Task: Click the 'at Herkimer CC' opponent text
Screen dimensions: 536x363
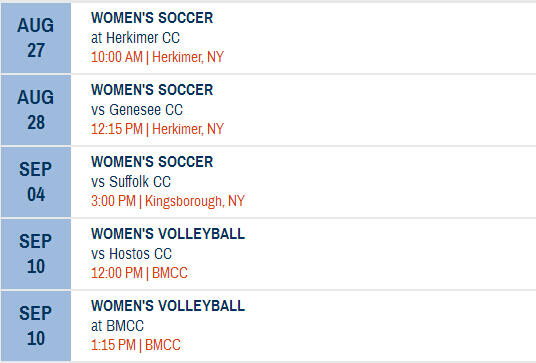Action: tap(135, 38)
